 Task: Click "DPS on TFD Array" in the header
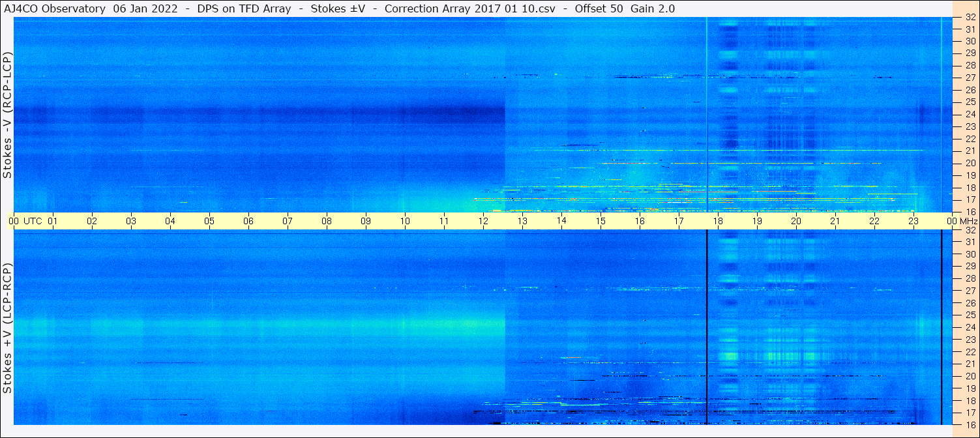point(243,8)
